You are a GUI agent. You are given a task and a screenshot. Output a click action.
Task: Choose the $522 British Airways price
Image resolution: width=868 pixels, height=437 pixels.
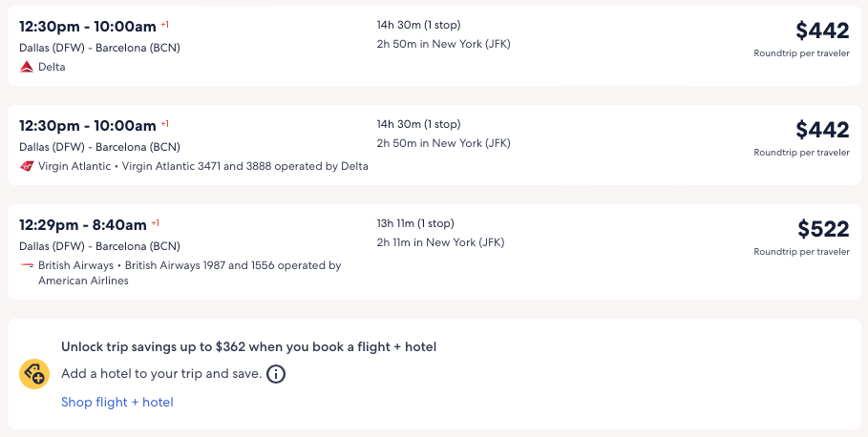[x=823, y=229]
